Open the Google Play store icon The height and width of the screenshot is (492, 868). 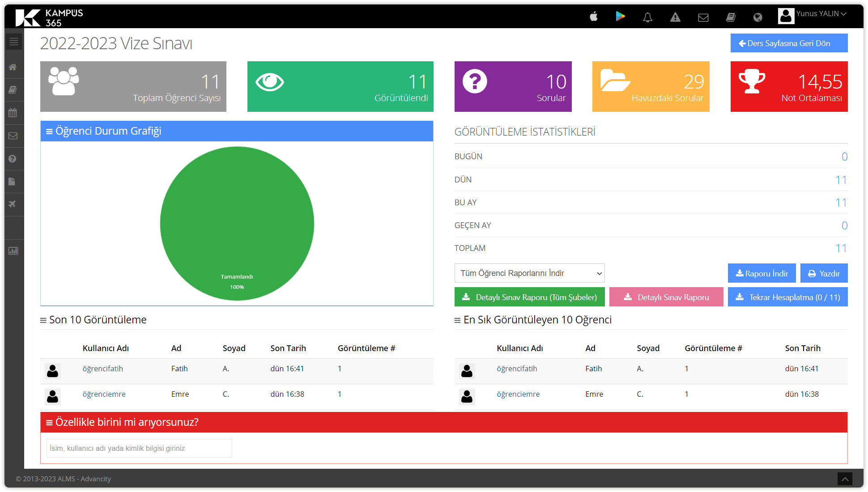620,17
